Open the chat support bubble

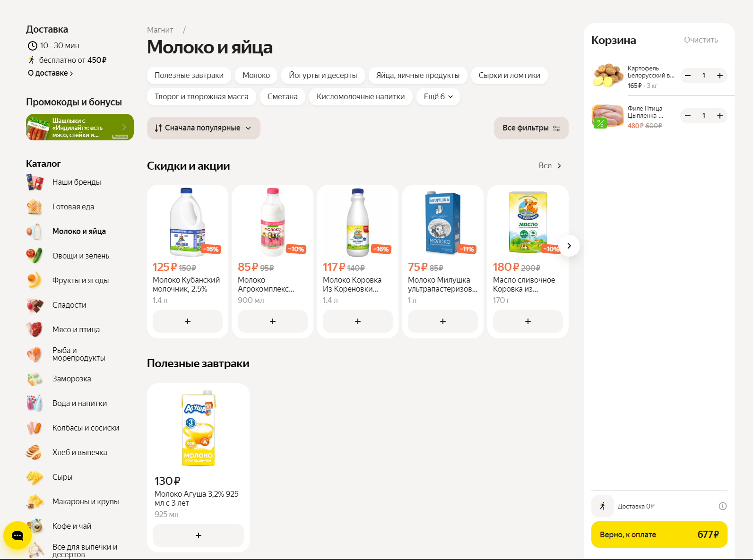point(17,535)
